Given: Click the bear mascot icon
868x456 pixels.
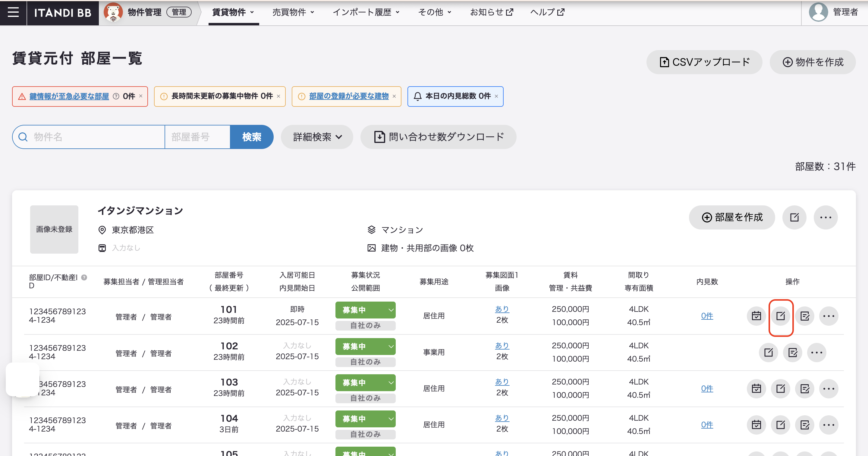Looking at the screenshot, I should pyautogui.click(x=113, y=12).
